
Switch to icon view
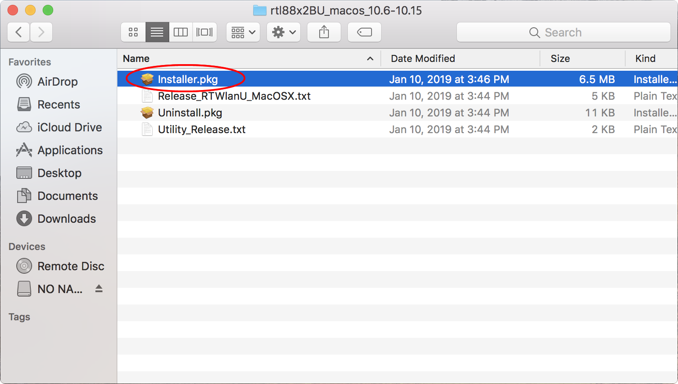coord(133,32)
